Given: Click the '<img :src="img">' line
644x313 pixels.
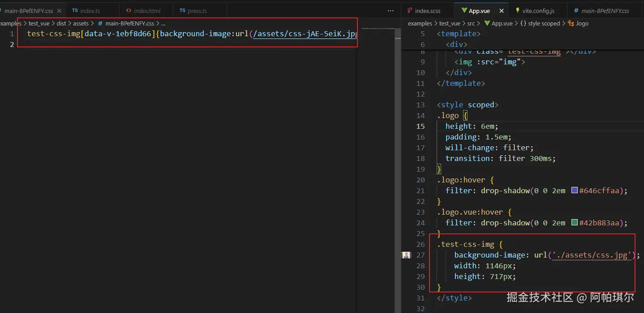Looking at the screenshot, I should (x=489, y=62).
